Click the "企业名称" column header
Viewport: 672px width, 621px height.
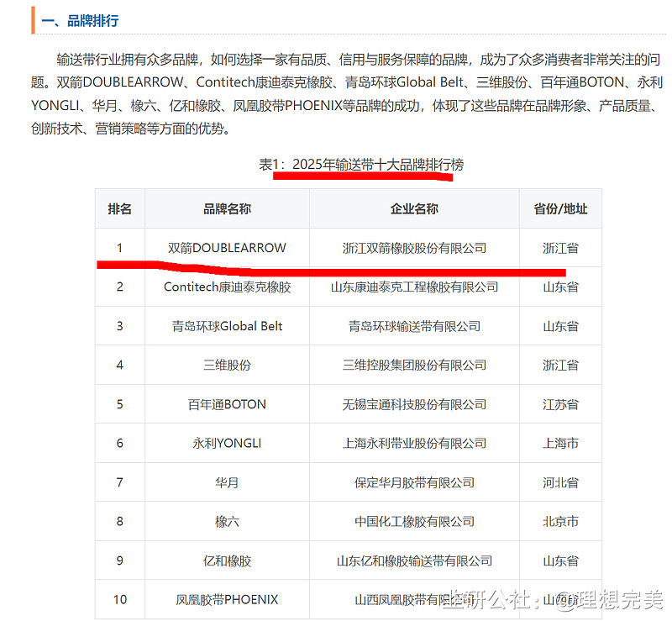point(414,209)
